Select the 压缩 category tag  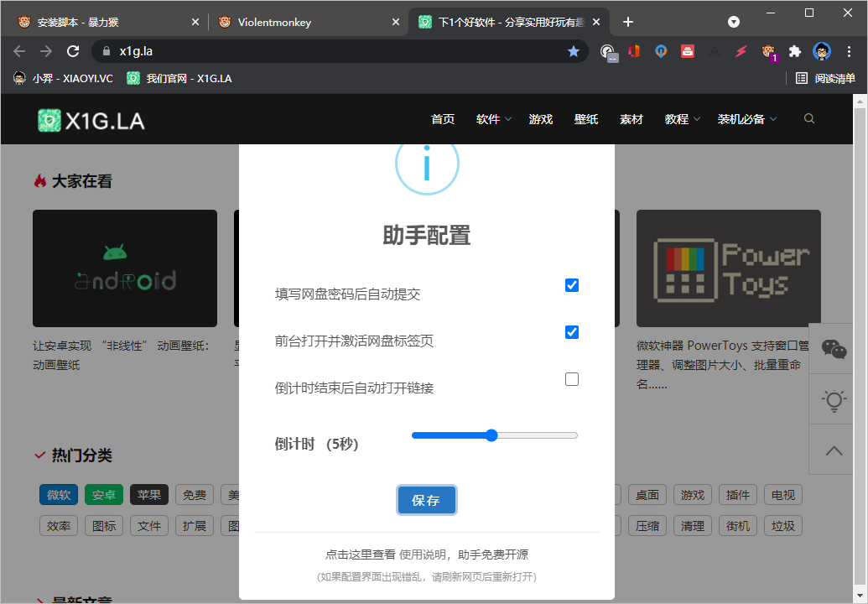click(647, 526)
